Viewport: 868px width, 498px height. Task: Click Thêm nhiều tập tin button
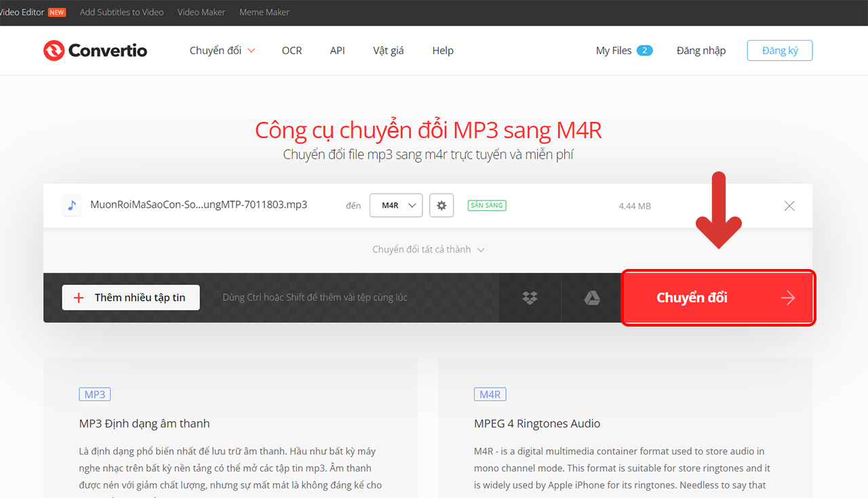pyautogui.click(x=131, y=297)
